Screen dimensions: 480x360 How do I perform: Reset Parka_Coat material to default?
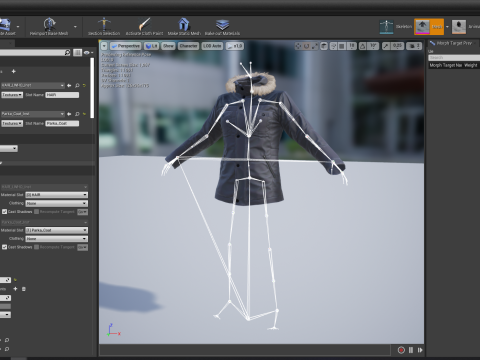pos(84,114)
